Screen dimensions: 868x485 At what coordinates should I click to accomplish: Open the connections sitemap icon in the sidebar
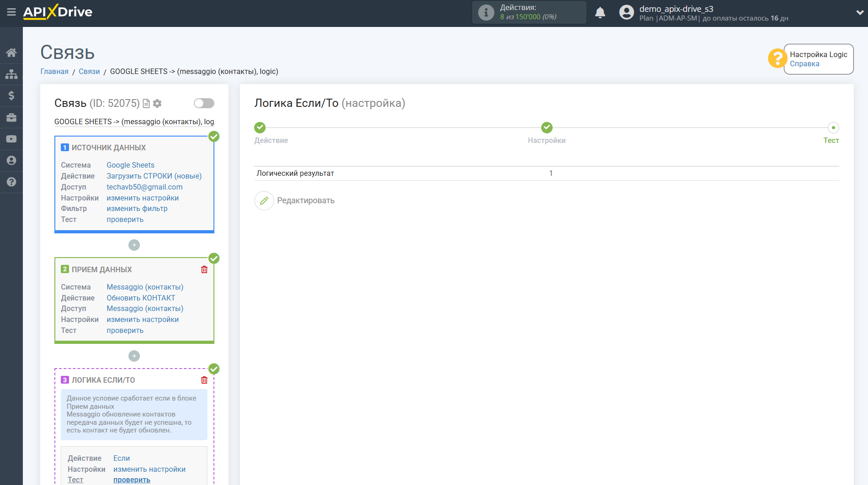point(11,74)
